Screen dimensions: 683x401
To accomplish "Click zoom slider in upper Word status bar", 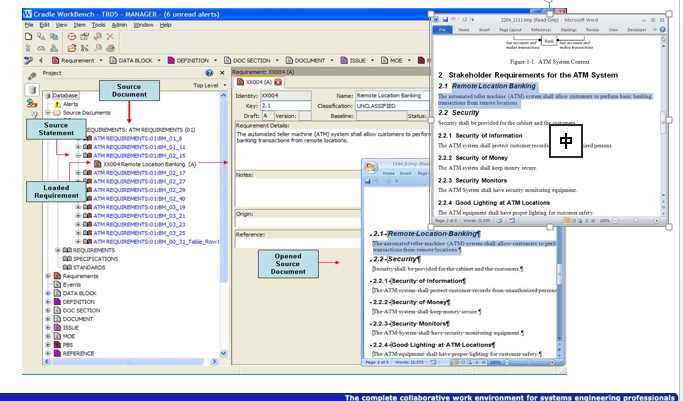I will (636, 221).
